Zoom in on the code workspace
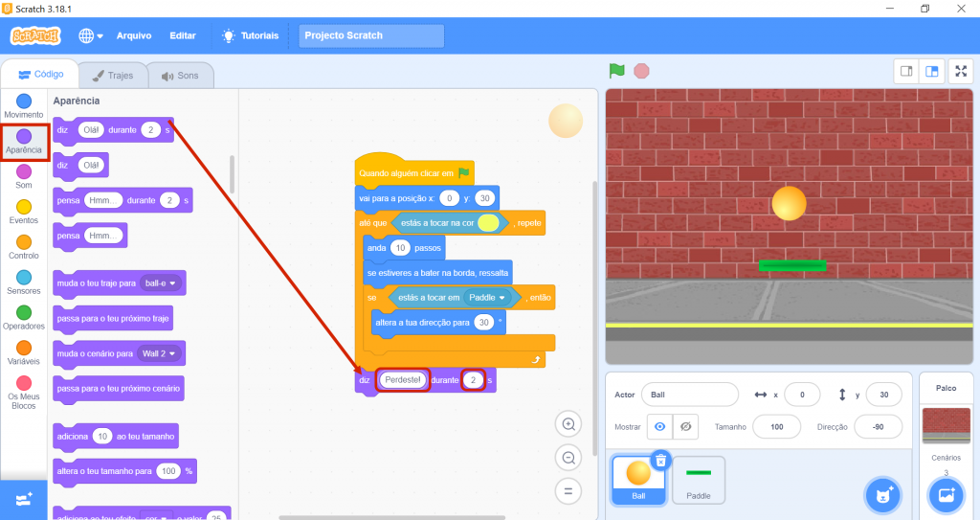This screenshot has width=980, height=520. tap(568, 424)
